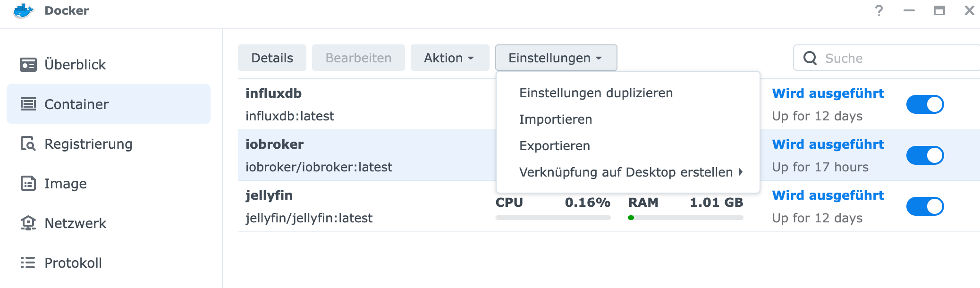Disable the jellyfin container toggle

point(925,206)
